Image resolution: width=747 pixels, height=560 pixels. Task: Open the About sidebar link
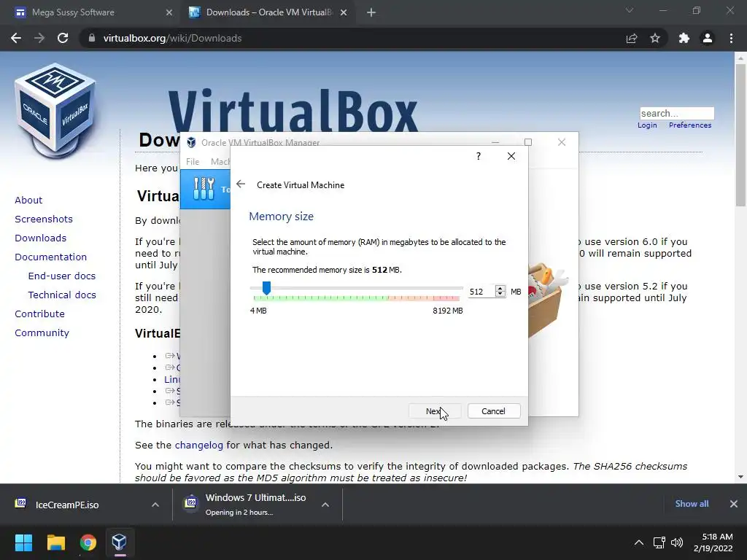28,200
